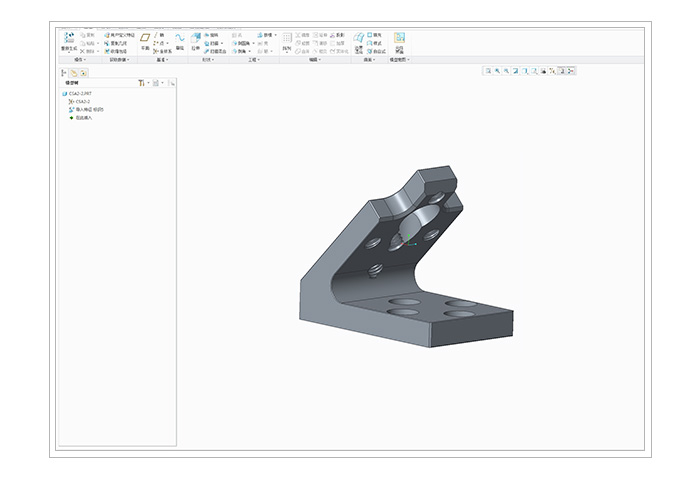Click the Regenerate icon in the ribbon

point(69,39)
